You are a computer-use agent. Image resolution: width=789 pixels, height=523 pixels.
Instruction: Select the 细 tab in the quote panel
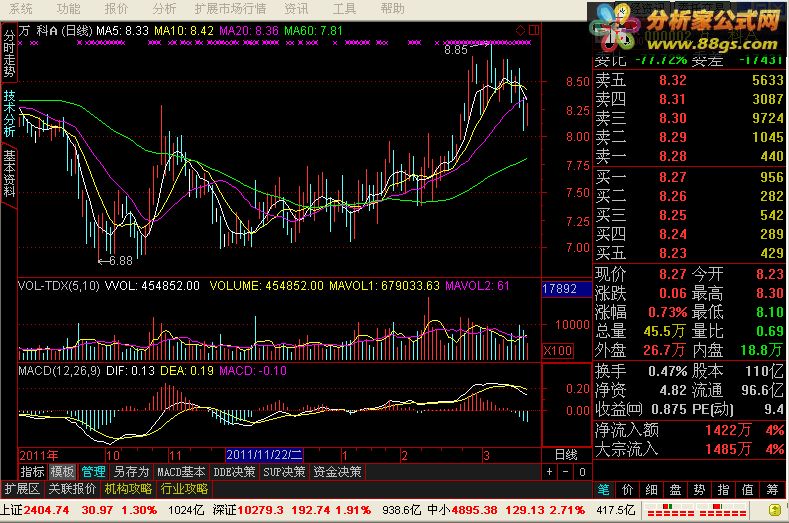[x=652, y=490]
